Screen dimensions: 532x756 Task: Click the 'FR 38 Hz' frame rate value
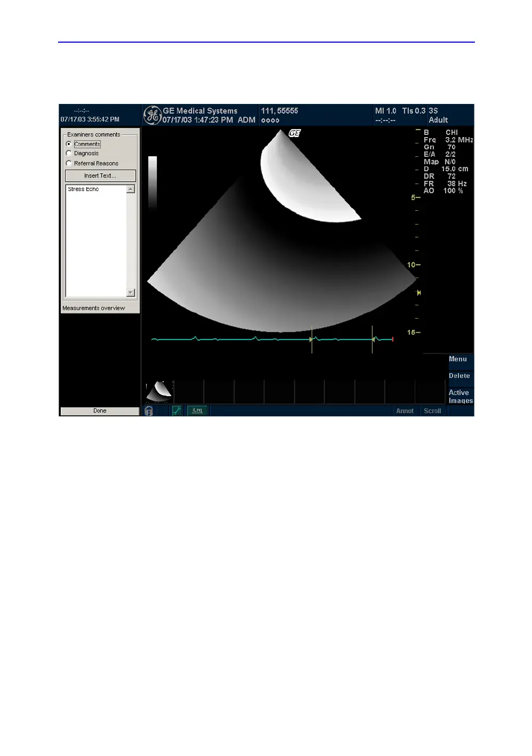point(445,183)
